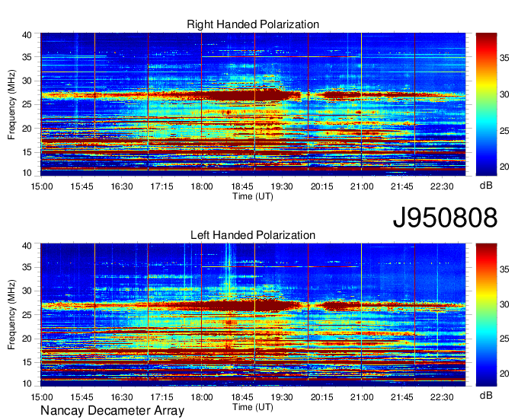This screenshot has height=420, width=518.
Task: Click "15:00" time tick on top plot
Action: pos(42,186)
